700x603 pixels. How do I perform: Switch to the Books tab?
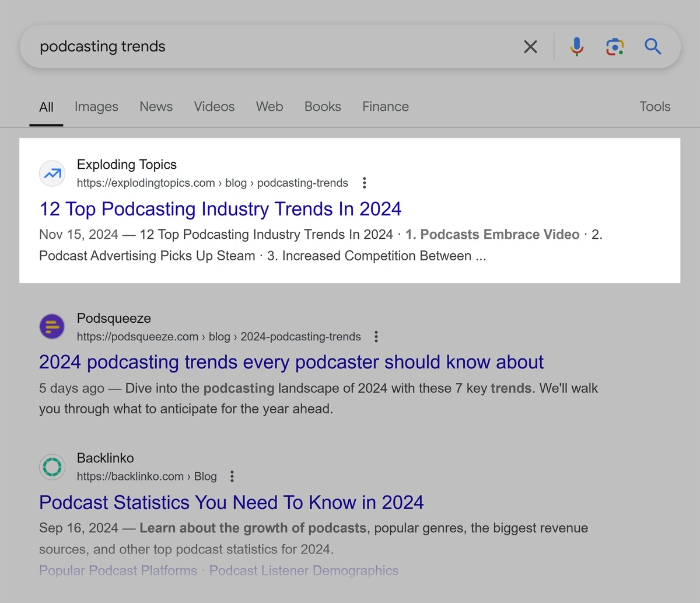[323, 107]
